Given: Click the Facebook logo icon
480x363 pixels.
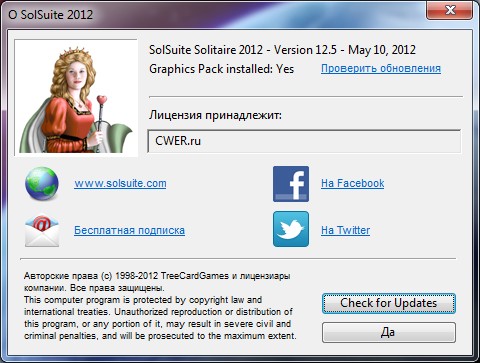Looking at the screenshot, I should coord(291,184).
